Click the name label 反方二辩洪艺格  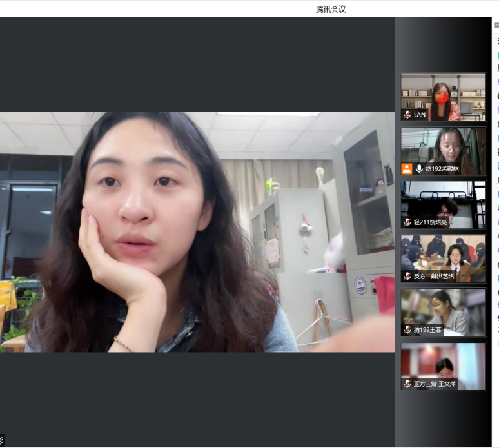(x=435, y=276)
